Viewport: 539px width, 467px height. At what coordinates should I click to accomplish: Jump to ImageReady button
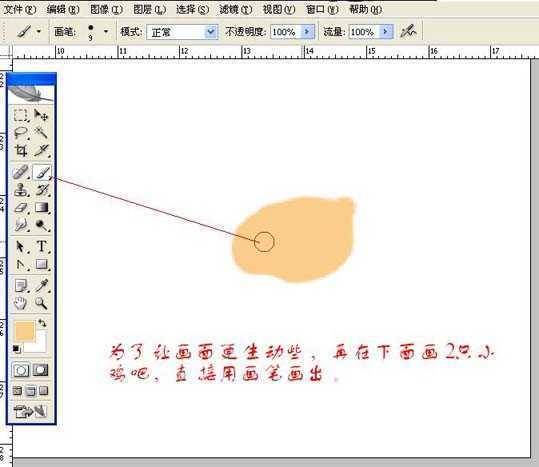coord(30,411)
